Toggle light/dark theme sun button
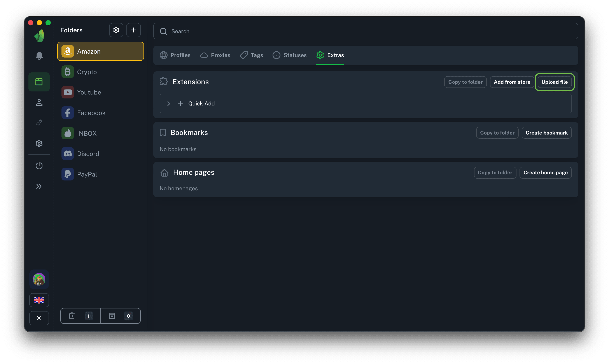 (39, 318)
